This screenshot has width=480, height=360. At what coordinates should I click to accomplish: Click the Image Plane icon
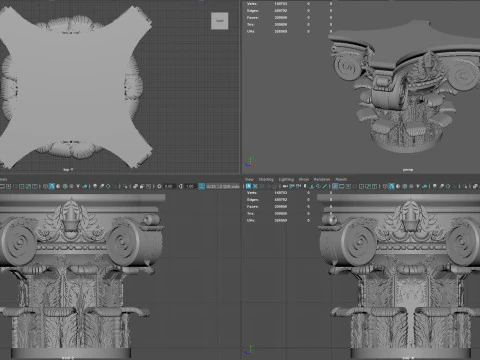click(275, 186)
